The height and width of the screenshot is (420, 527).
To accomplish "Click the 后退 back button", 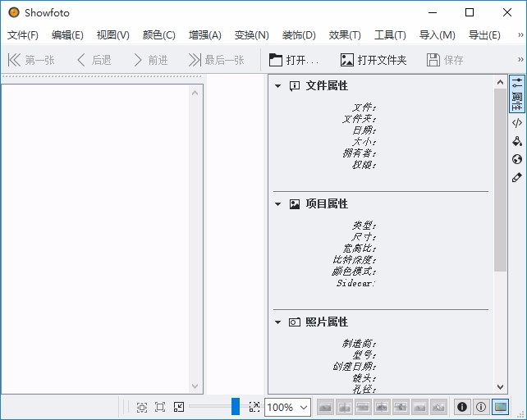I will coord(94,60).
